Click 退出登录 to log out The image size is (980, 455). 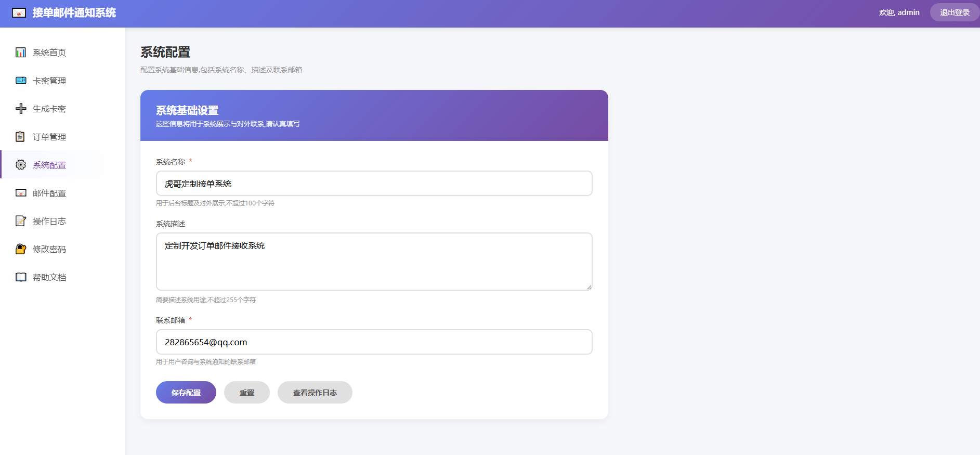[955, 12]
